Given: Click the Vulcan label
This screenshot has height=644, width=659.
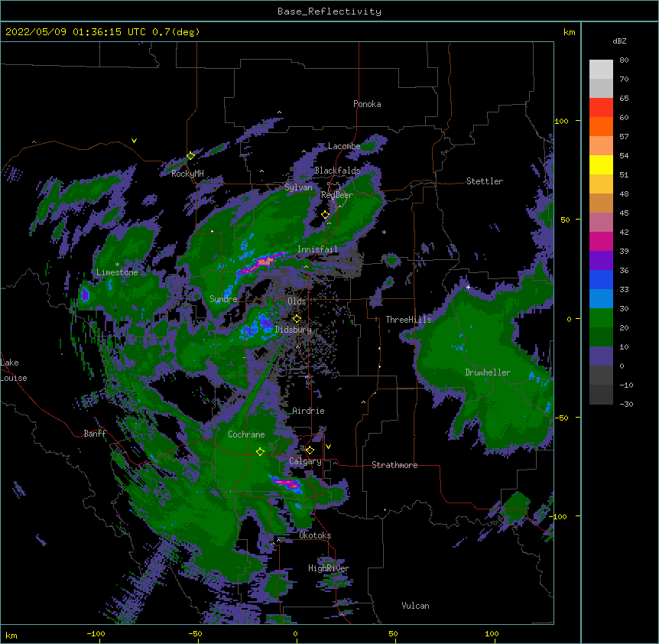Looking at the screenshot, I should tap(415, 606).
